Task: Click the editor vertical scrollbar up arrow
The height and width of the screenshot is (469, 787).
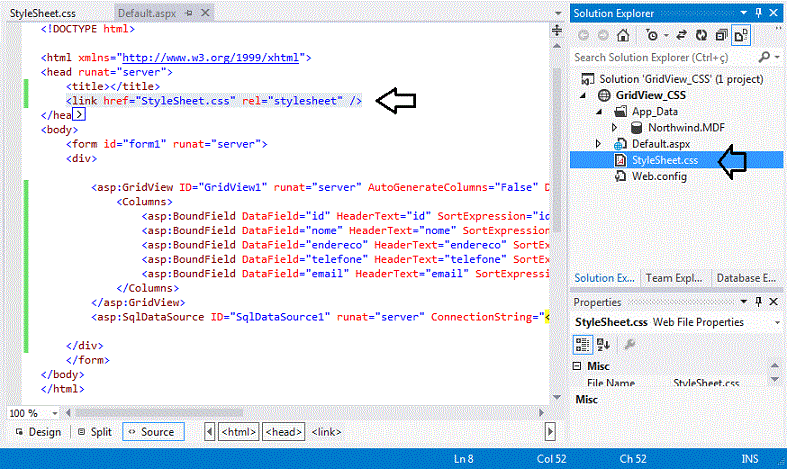Action: point(557,46)
